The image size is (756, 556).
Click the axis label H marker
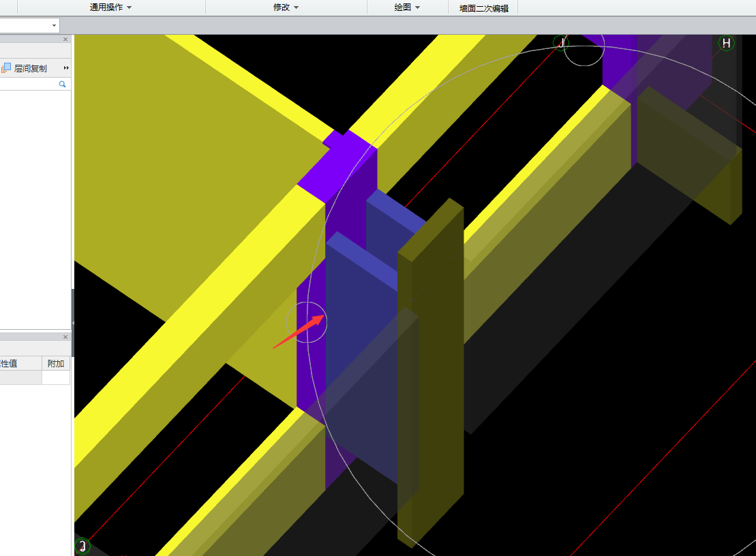(726, 44)
